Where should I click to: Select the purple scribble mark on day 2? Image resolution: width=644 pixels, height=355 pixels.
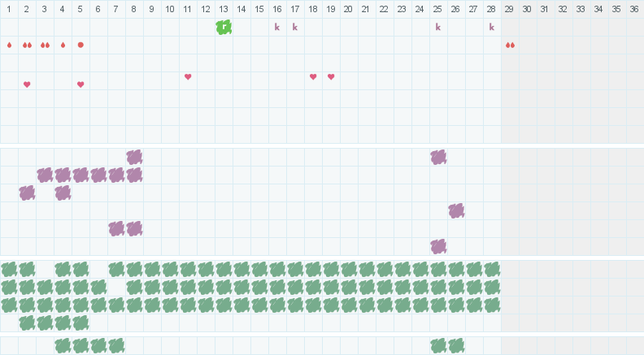tap(27, 193)
